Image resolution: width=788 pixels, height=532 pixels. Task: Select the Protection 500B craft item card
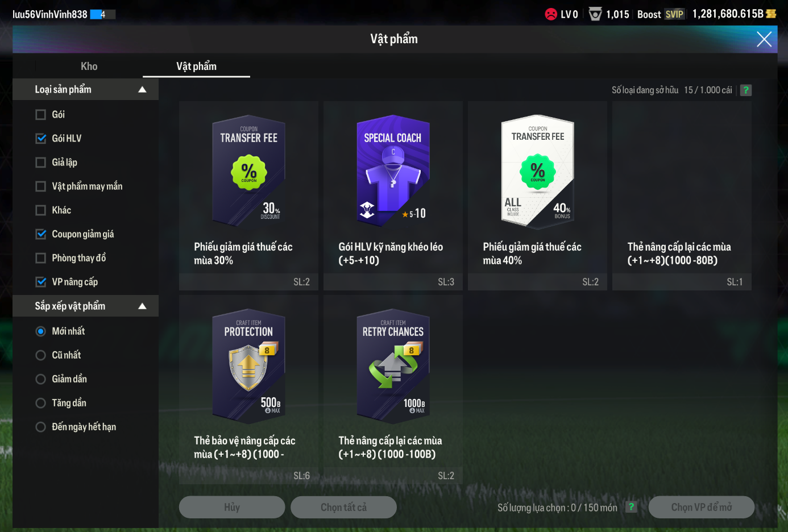pyautogui.click(x=248, y=389)
